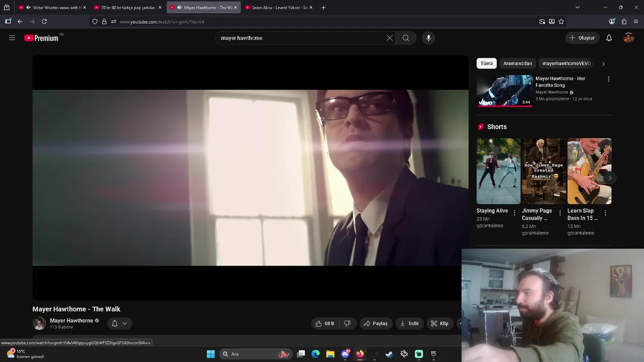Bookmark this page with the star
This screenshot has width=644, height=362.
(x=561, y=22)
